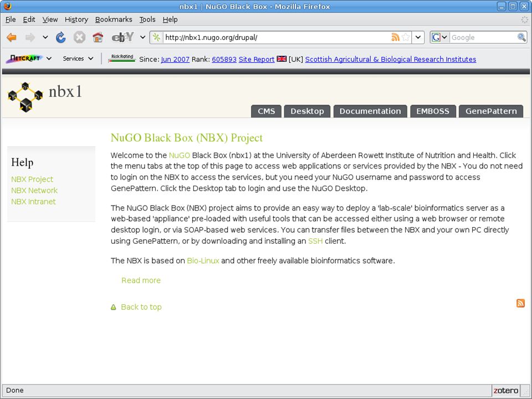This screenshot has width=532, height=399.
Task: Click the site favicon in address bar
Action: pyautogui.click(x=156, y=37)
